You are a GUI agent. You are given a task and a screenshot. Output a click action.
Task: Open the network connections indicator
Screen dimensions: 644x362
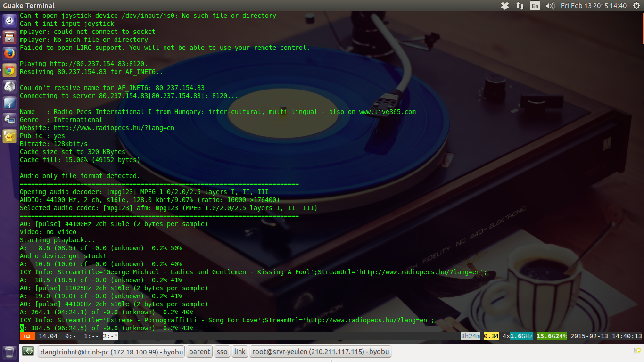tap(520, 6)
